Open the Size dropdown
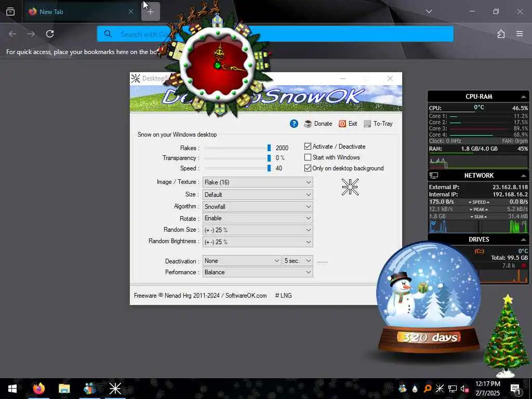 pyautogui.click(x=258, y=194)
